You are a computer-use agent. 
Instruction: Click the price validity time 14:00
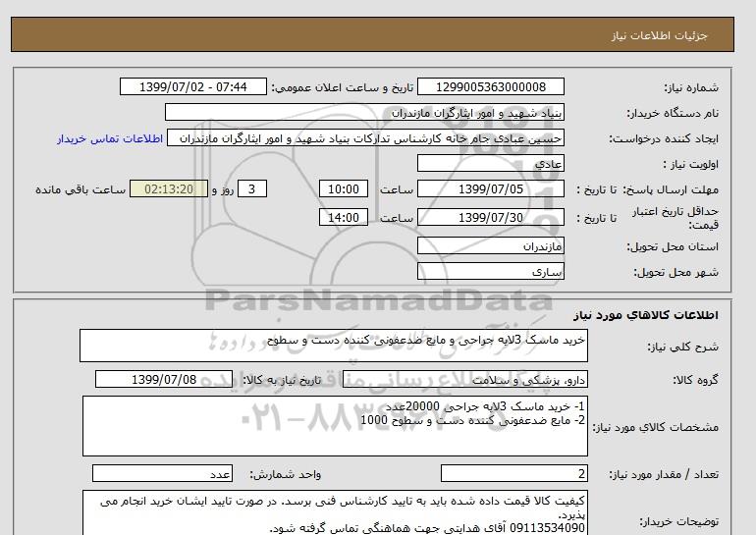(344, 217)
